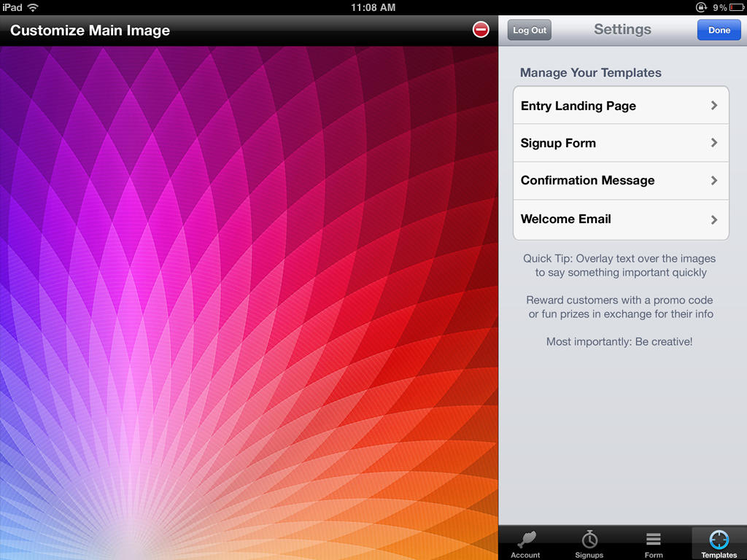Open the Signup Form template label
747x560 pixels.
pos(558,143)
